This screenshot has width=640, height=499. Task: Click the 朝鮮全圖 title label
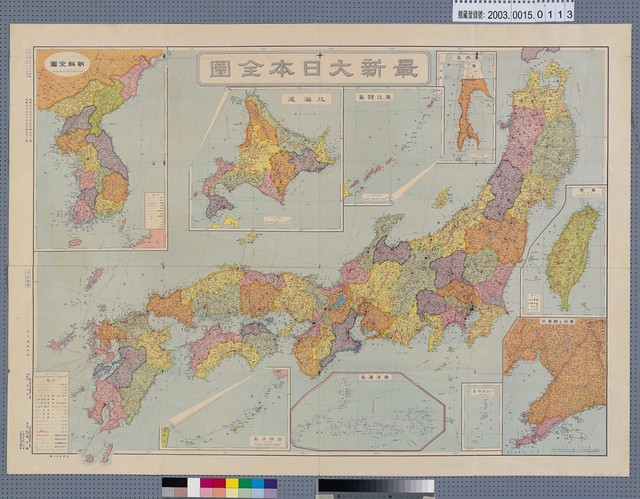point(68,64)
